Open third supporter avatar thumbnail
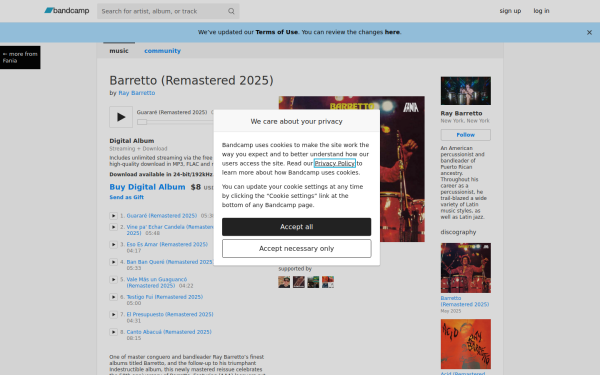The height and width of the screenshot is (375, 600). [313, 282]
